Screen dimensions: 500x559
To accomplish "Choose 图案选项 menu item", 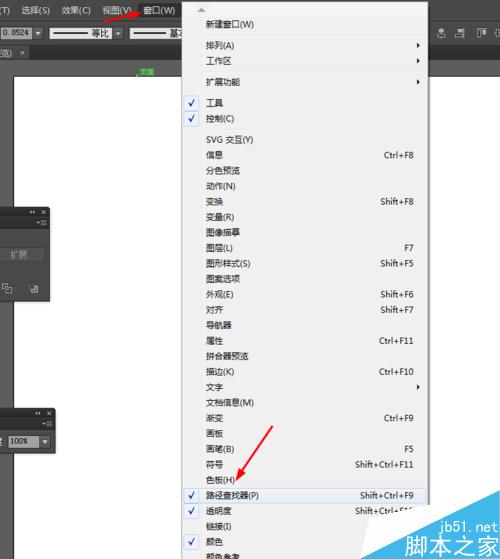I will point(305,279).
